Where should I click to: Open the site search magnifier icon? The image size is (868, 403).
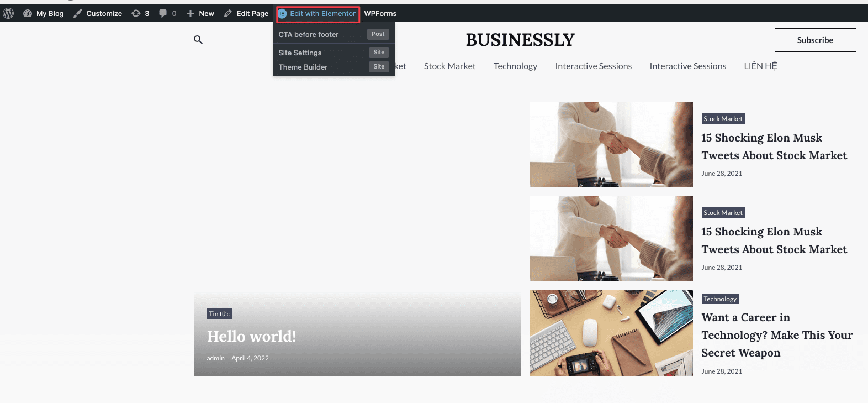(x=198, y=40)
